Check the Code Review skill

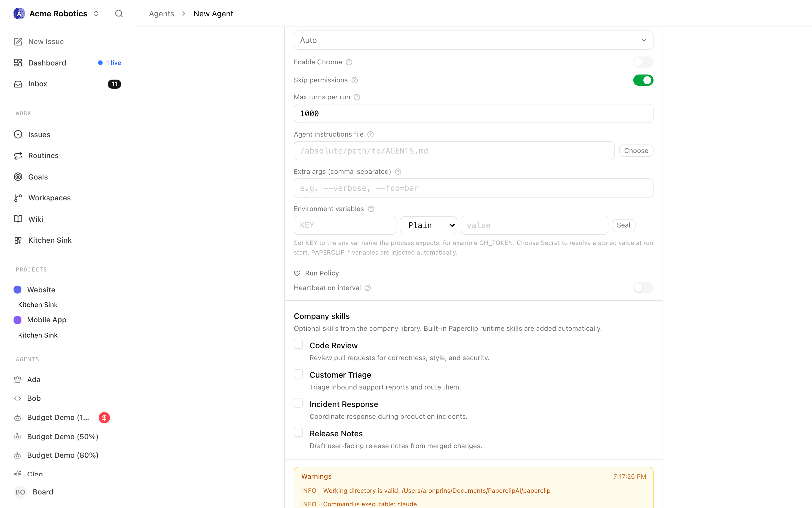(298, 345)
